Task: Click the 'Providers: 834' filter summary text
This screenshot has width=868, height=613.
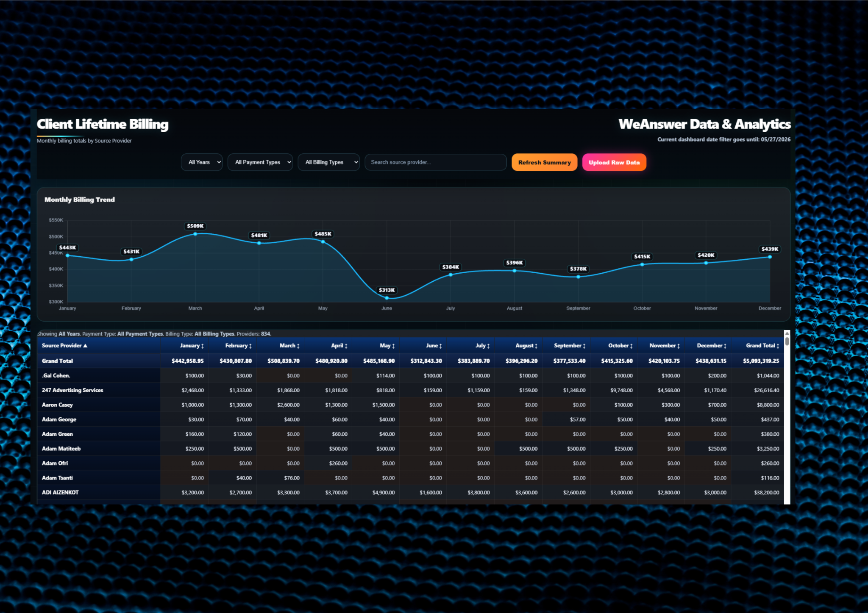Action: [254, 334]
